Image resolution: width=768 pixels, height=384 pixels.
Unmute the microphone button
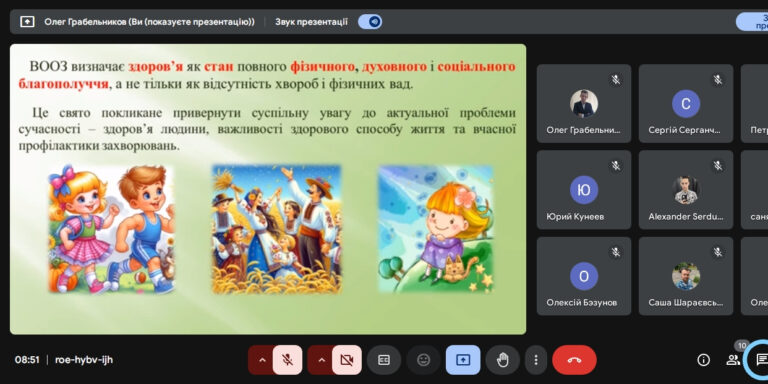pyautogui.click(x=288, y=360)
